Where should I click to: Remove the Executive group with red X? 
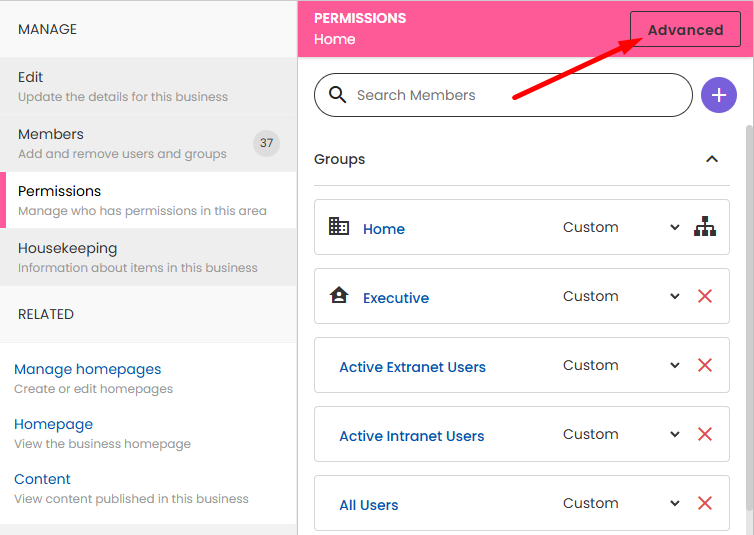704,296
